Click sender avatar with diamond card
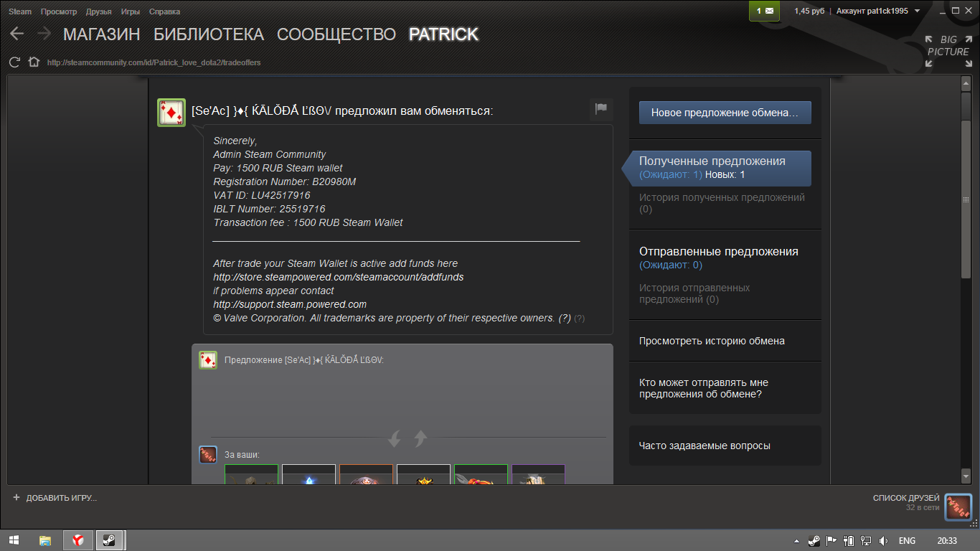Viewport: 980px width, 551px height. click(x=171, y=113)
